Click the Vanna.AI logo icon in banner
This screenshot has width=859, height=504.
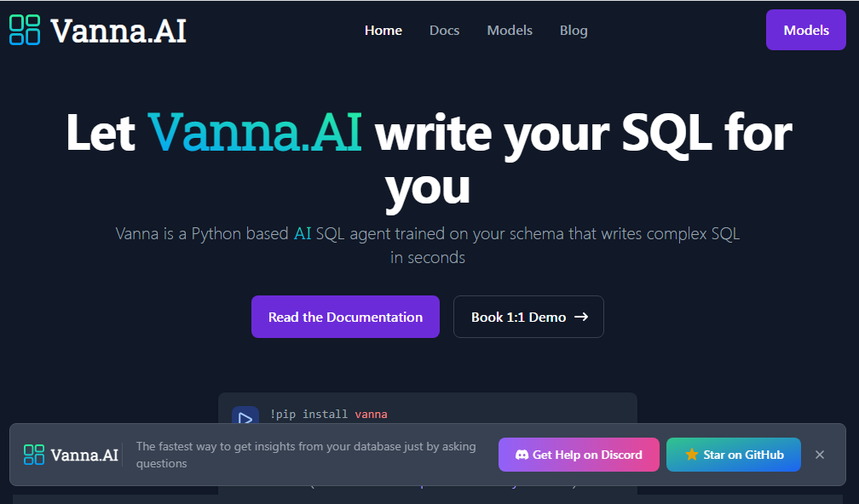tap(34, 455)
